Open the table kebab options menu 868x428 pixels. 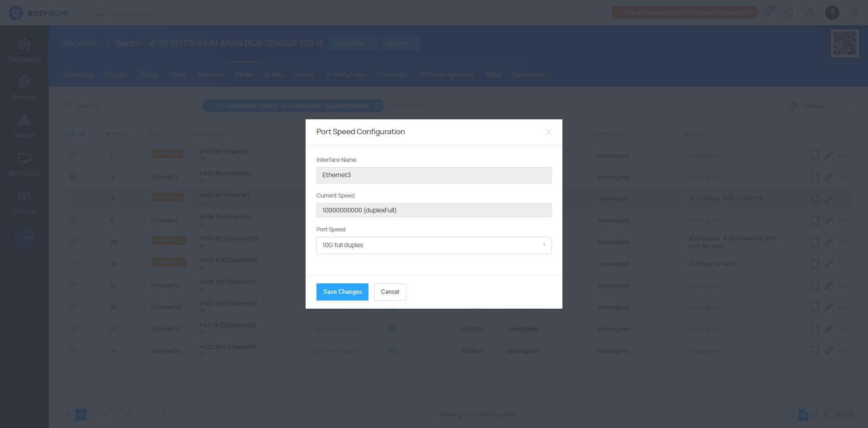[846, 106]
